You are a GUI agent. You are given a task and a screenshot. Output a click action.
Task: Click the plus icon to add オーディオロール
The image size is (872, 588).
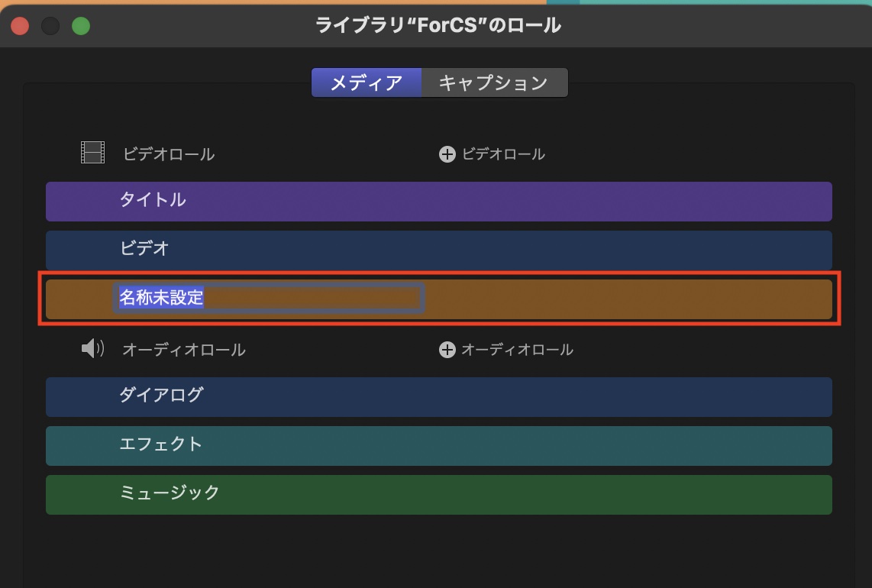447,350
